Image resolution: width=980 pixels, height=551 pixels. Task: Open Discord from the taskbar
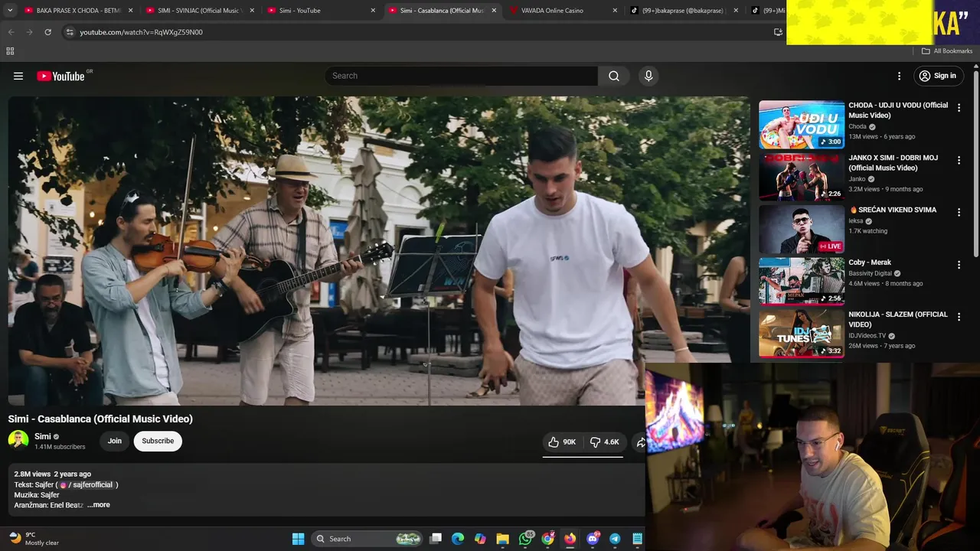(x=593, y=539)
